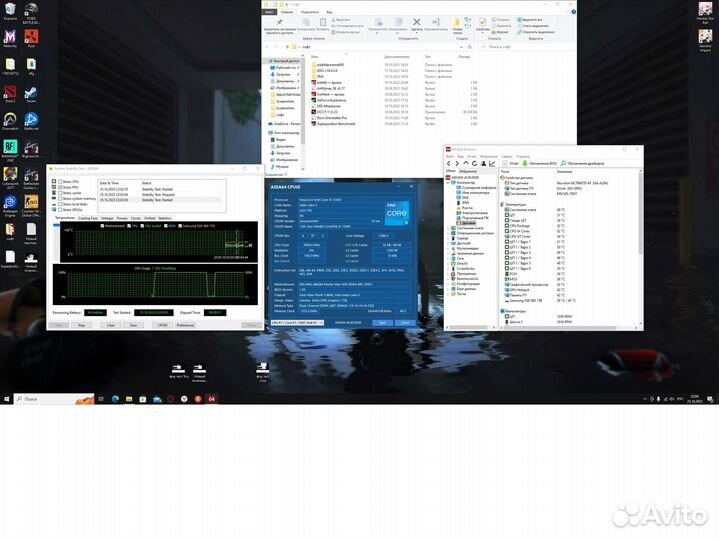Click the Stop button in stability test

tap(82, 325)
